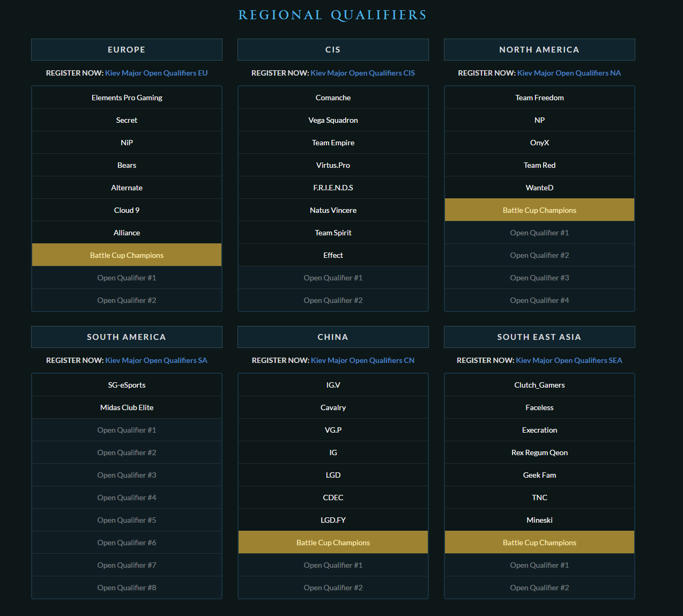Select the Midas Club Elite row
This screenshot has height=616, width=683.
point(127,407)
